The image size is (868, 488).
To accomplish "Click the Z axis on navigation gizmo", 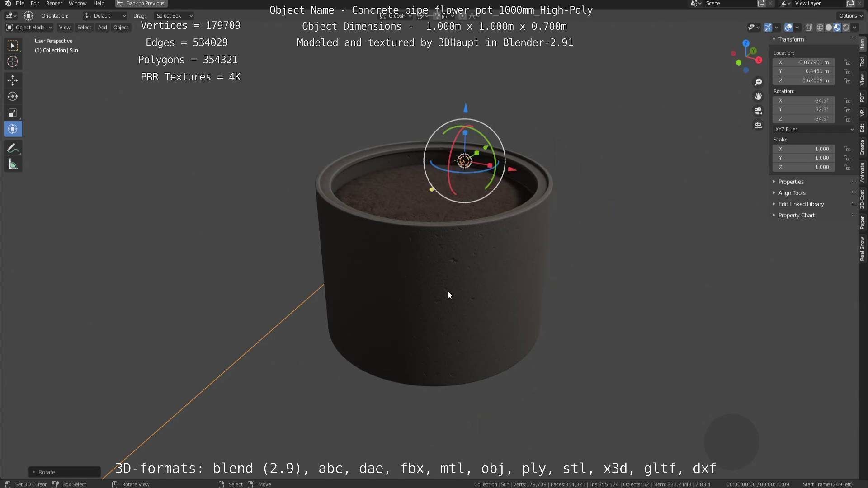I will (x=746, y=43).
